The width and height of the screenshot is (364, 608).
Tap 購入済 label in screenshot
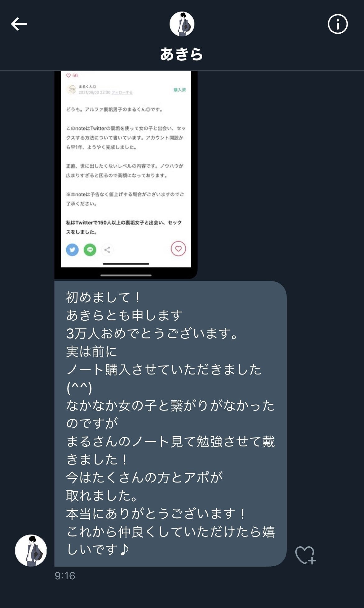point(180,90)
